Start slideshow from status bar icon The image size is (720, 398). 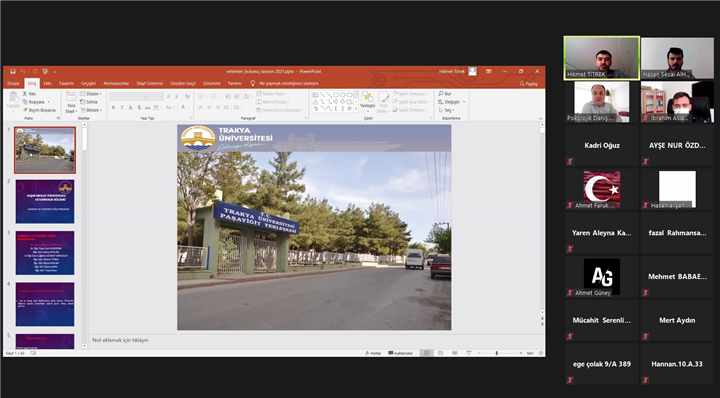click(x=469, y=353)
